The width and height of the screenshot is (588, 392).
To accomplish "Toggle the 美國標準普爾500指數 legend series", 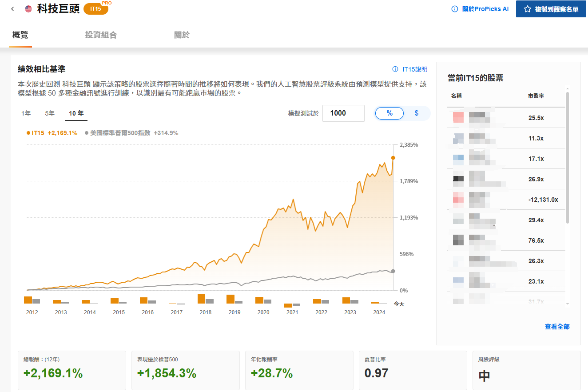I will (131, 132).
